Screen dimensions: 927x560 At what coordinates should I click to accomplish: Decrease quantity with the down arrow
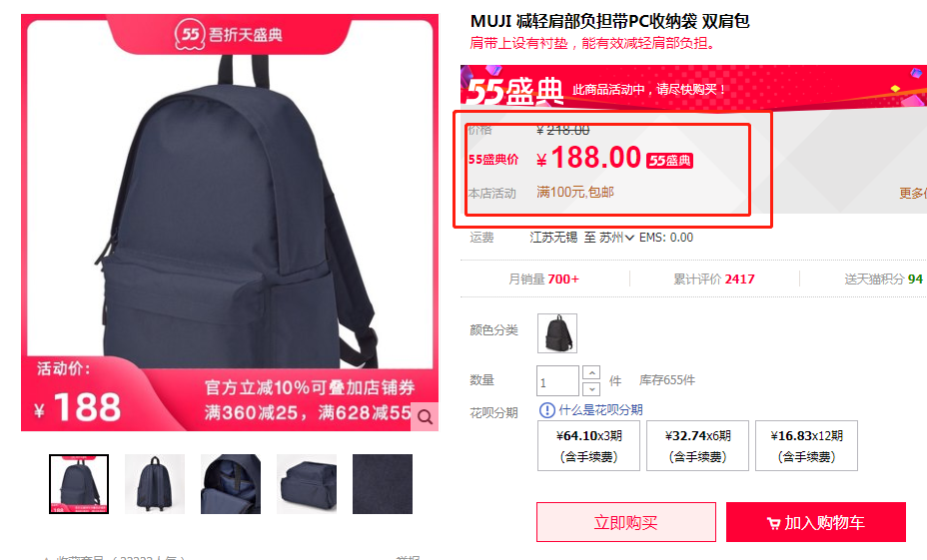[591, 388]
